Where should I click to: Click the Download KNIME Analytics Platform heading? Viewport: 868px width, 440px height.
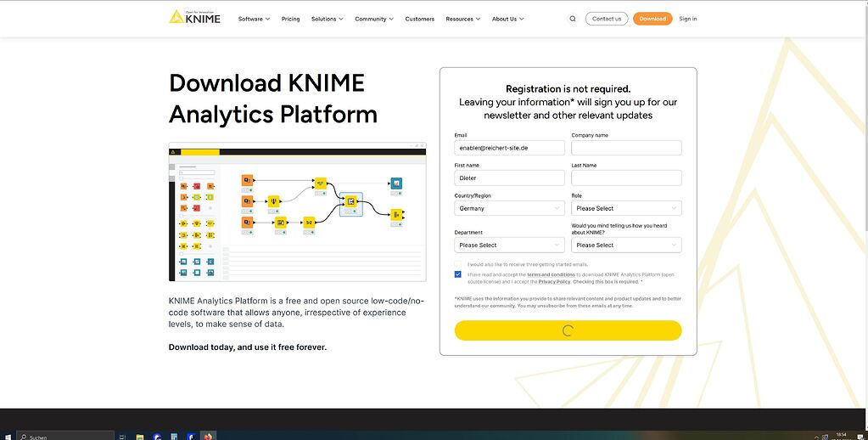(x=273, y=99)
